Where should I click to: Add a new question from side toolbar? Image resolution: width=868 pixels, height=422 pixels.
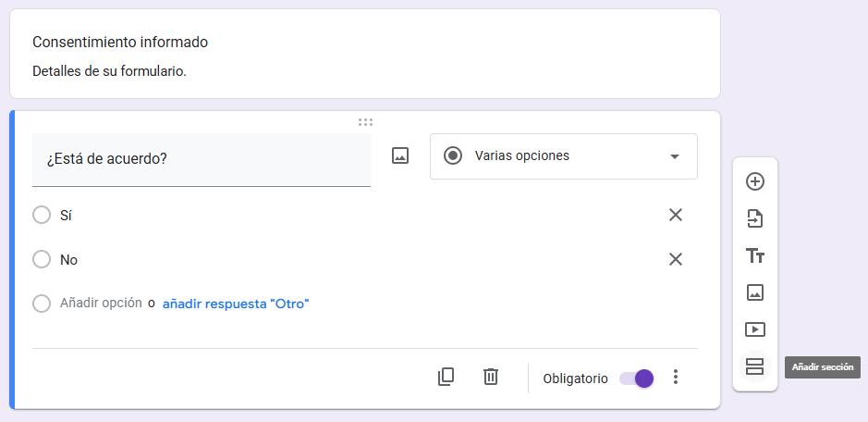755,181
